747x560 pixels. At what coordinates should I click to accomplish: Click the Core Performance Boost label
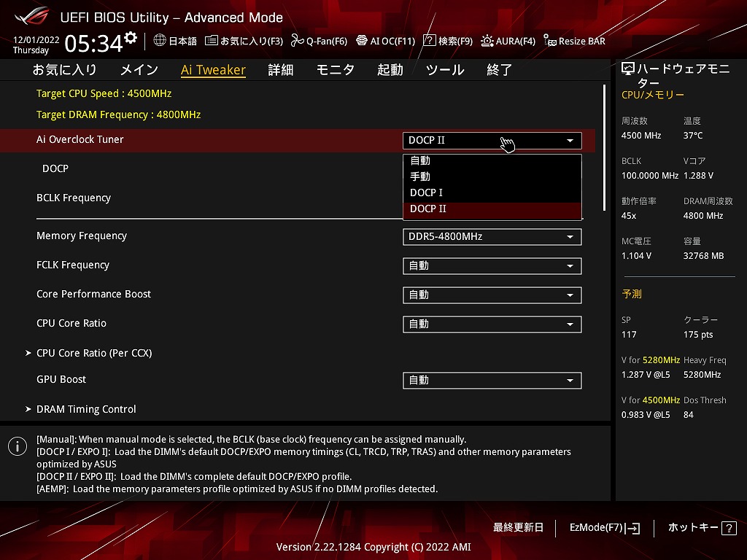point(93,294)
